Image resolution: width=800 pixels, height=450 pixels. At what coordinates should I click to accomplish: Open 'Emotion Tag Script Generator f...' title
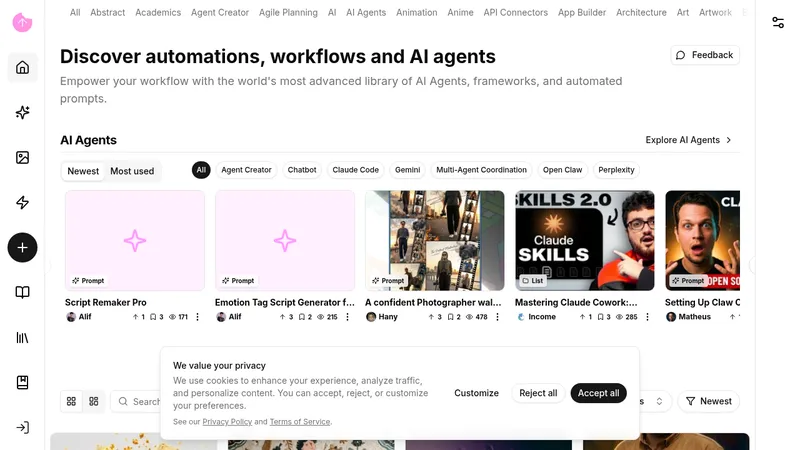click(285, 303)
